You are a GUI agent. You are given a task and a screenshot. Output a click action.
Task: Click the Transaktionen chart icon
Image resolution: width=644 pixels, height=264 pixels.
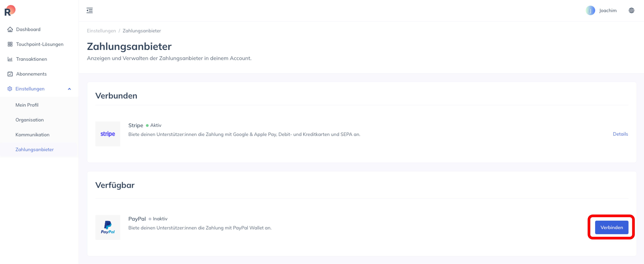coord(10,59)
